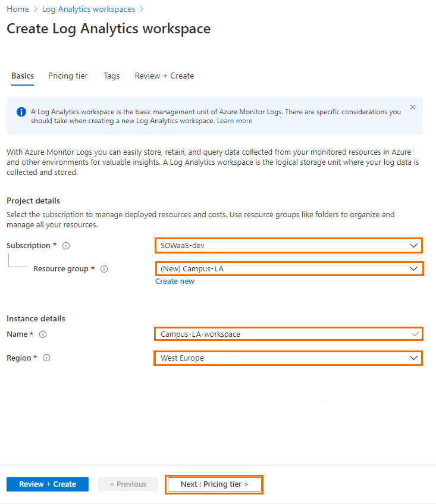Open the Region dropdown showing West Europe
Image resolution: width=436 pixels, height=504 pixels.
click(x=288, y=358)
